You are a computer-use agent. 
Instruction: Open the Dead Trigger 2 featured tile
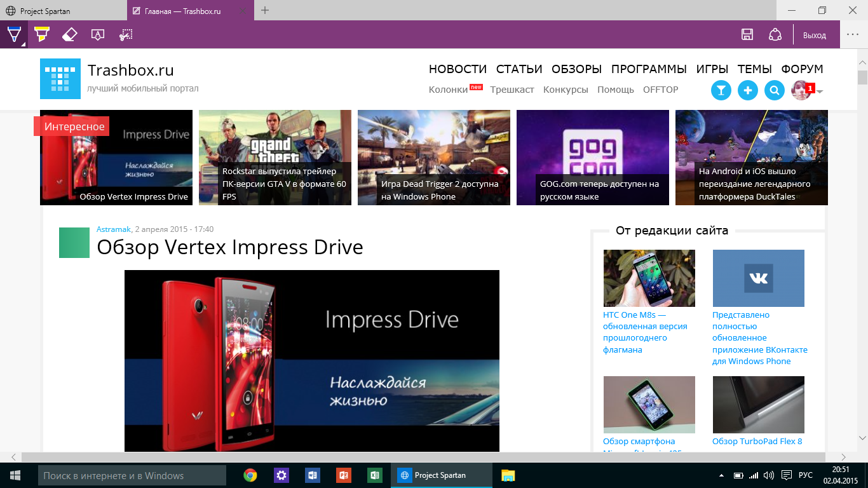(434, 158)
